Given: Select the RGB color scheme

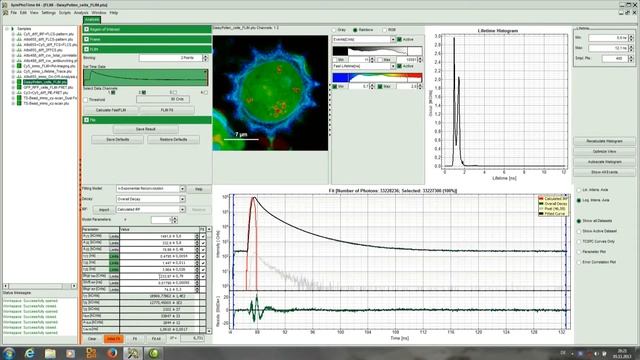Looking at the screenshot, I should pos(384,30).
